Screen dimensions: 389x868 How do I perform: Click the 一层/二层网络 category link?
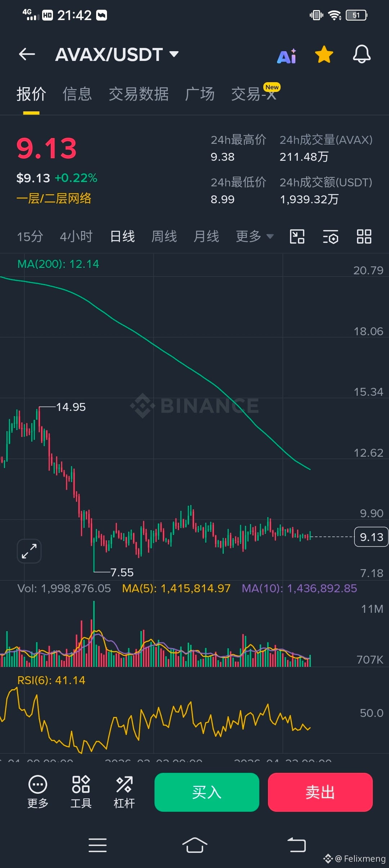point(54,199)
